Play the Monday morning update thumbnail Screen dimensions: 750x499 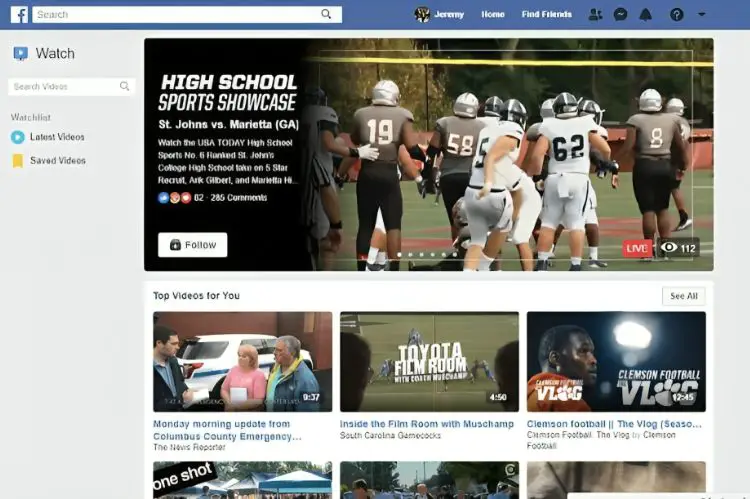coord(243,362)
